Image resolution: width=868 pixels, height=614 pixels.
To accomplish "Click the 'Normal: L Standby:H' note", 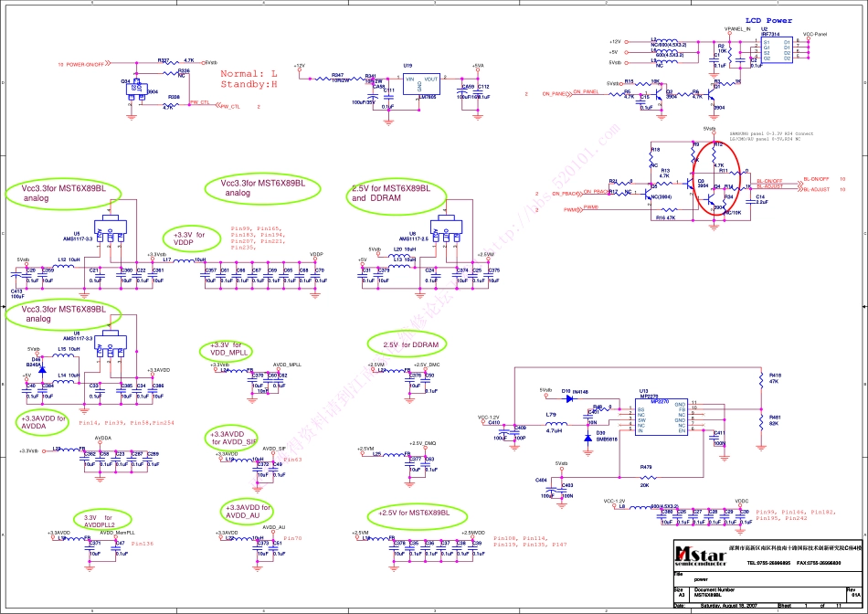I will pos(249,79).
